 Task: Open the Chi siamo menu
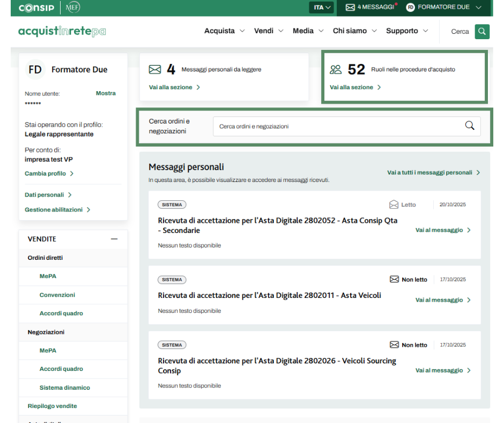click(354, 31)
